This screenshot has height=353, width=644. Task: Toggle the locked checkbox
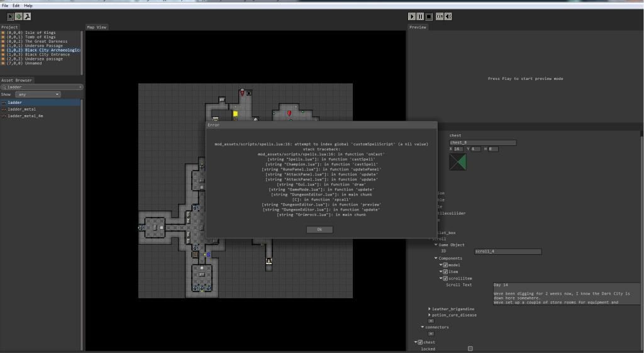coord(470,349)
